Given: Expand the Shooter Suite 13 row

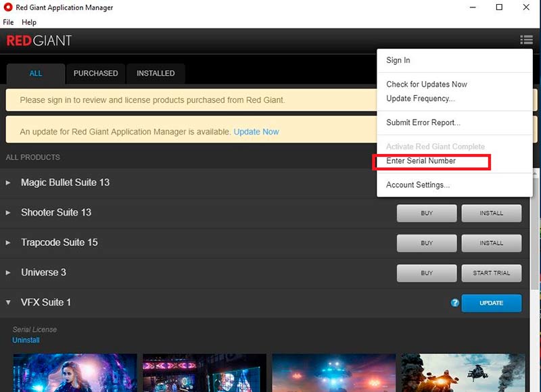Looking at the screenshot, I should (8, 213).
